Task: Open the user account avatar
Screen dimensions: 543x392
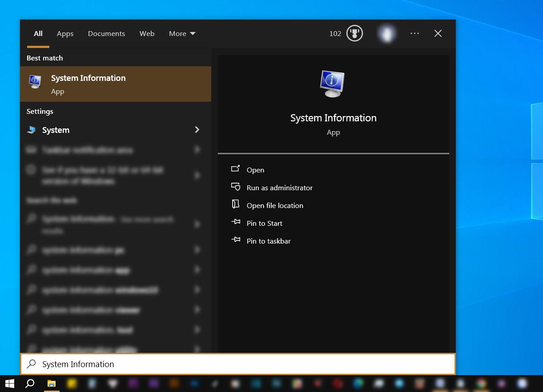Action: pos(386,33)
